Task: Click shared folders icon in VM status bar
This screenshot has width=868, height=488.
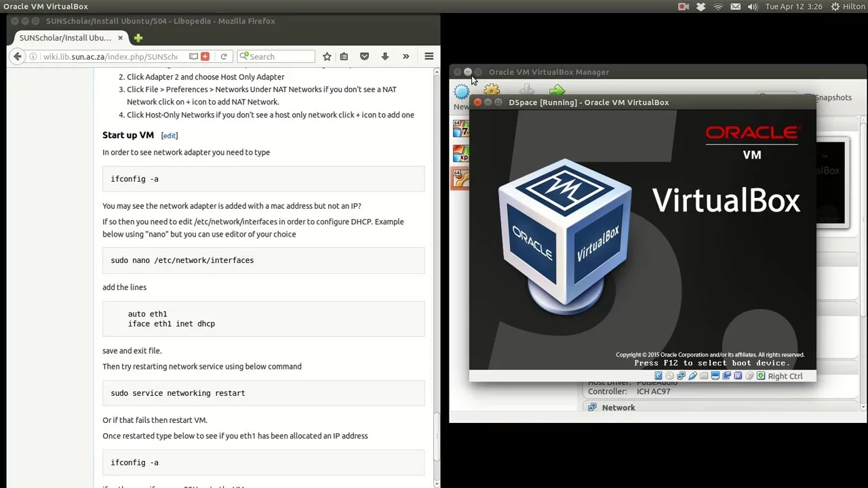Action: pos(704,376)
